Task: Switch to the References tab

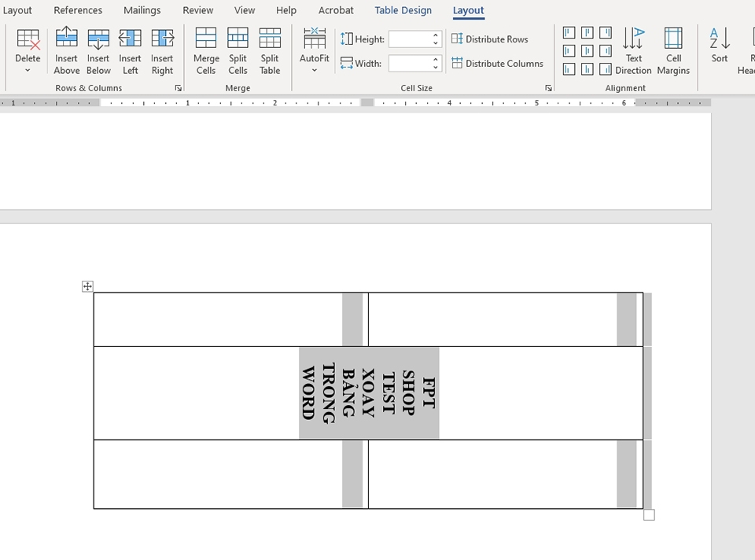Action: pos(78,10)
